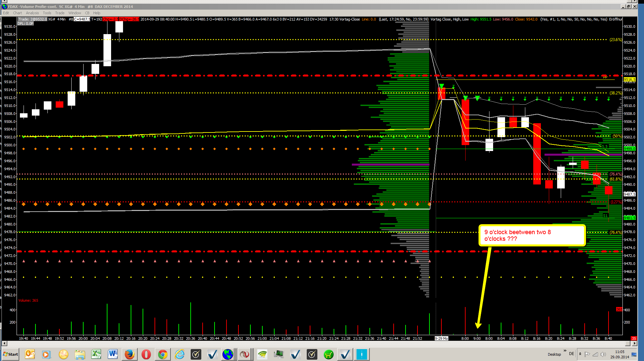Open the DE language selector
This screenshot has width=644, height=361.
[x=571, y=354]
